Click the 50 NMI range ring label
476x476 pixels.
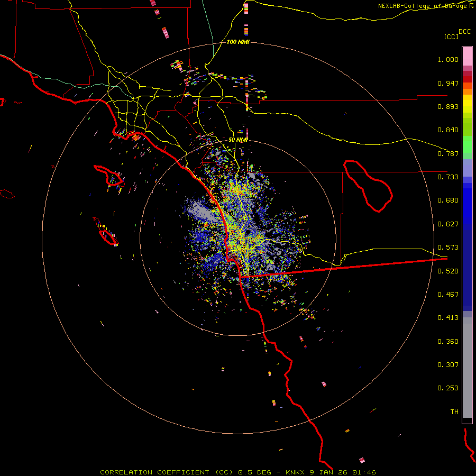[x=238, y=140]
